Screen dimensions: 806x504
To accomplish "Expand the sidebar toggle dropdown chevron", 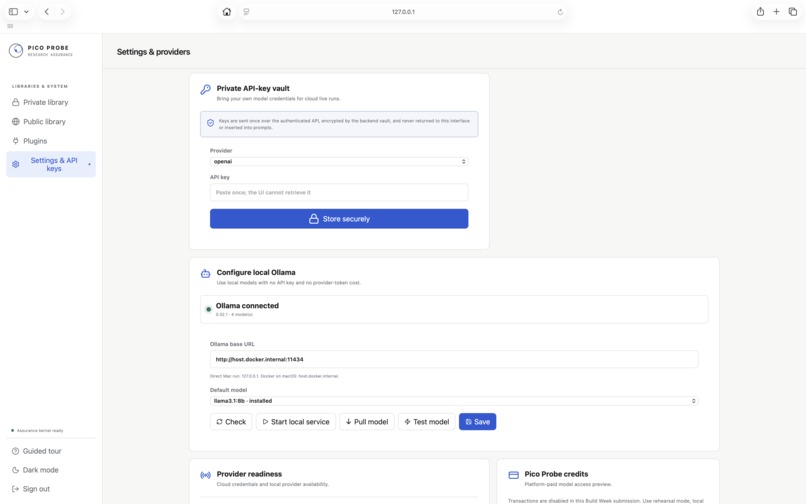I will point(26,12).
